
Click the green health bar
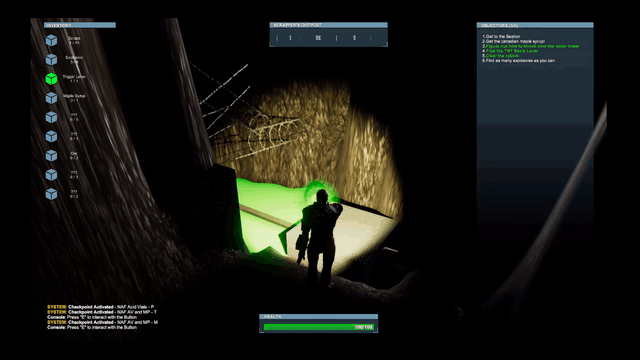[318, 327]
